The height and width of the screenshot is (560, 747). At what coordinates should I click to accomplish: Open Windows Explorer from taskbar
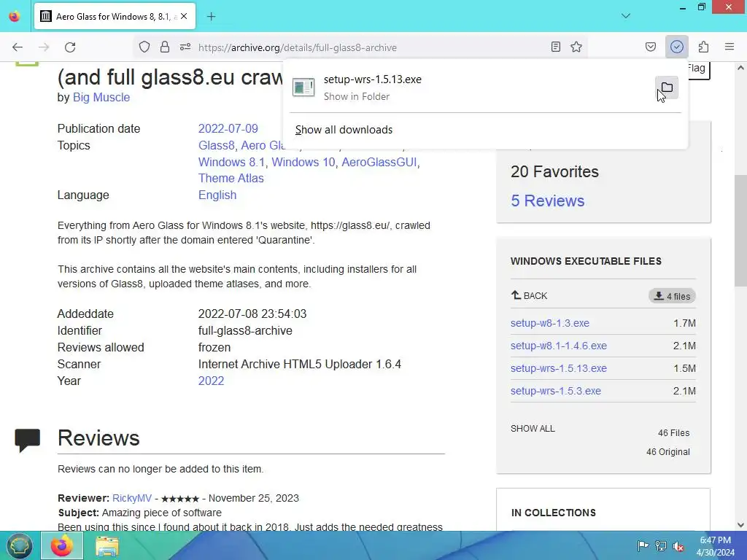tap(107, 545)
